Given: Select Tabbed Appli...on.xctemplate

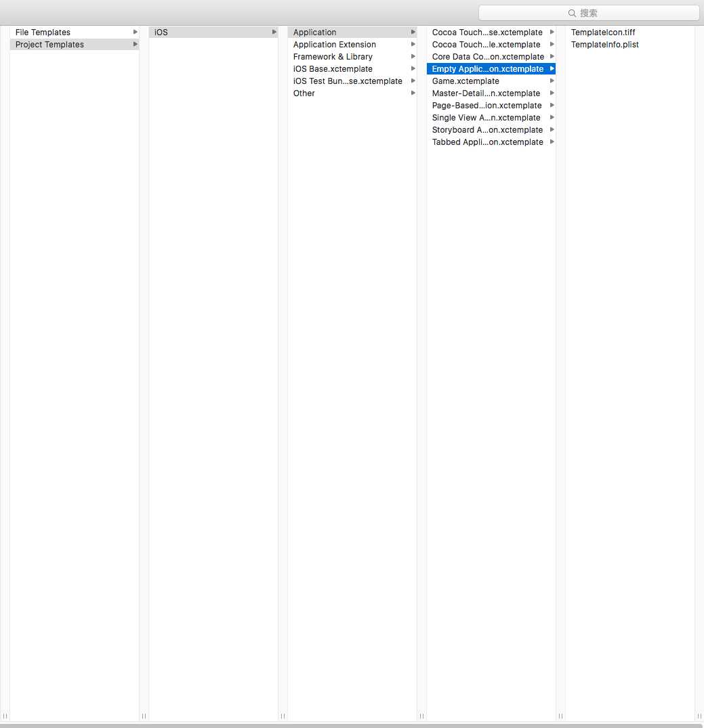Looking at the screenshot, I should [491, 142].
